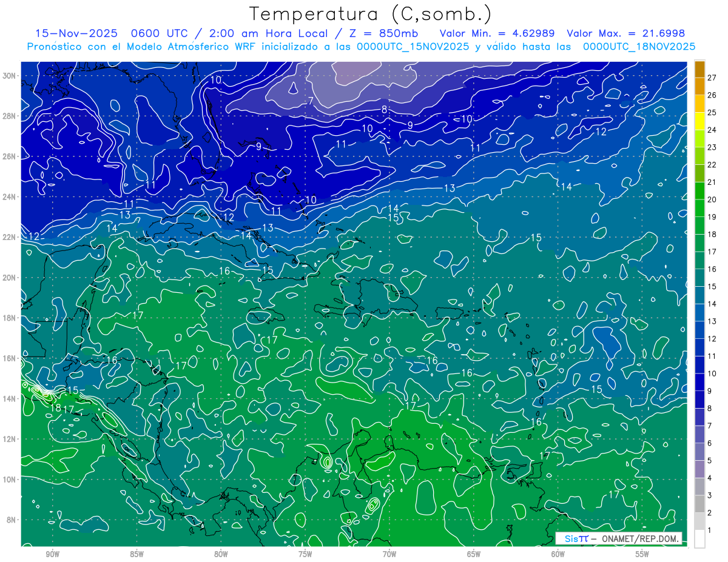The image size is (728, 562).
Task: Click the '55W' longitude axis label
Action: 642,554
